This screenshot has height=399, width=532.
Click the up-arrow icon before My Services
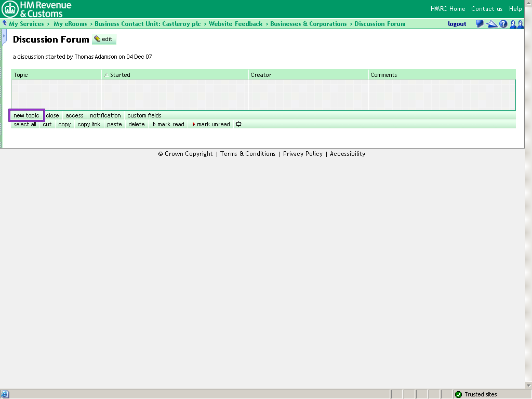point(4,22)
